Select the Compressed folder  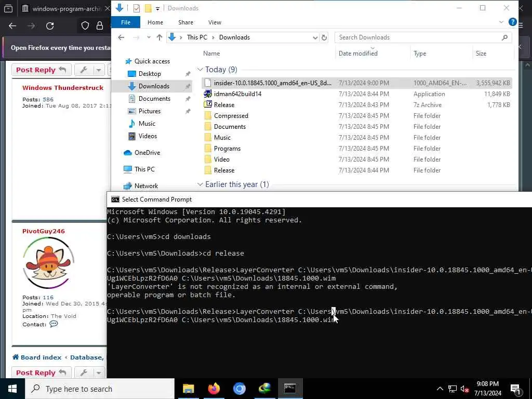click(231, 116)
